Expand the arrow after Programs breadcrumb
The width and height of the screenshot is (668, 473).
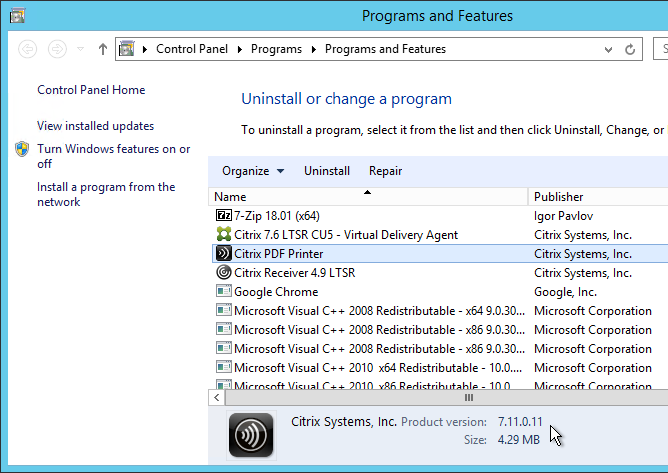point(314,49)
